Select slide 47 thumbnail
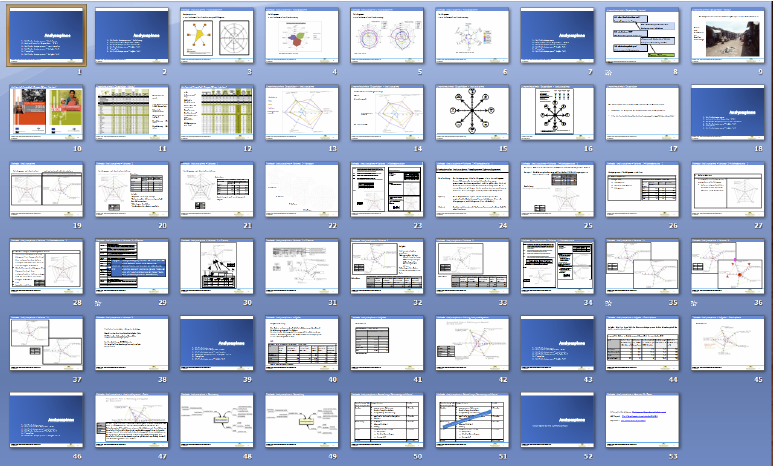This screenshot has height=466, width=775. pos(131,421)
